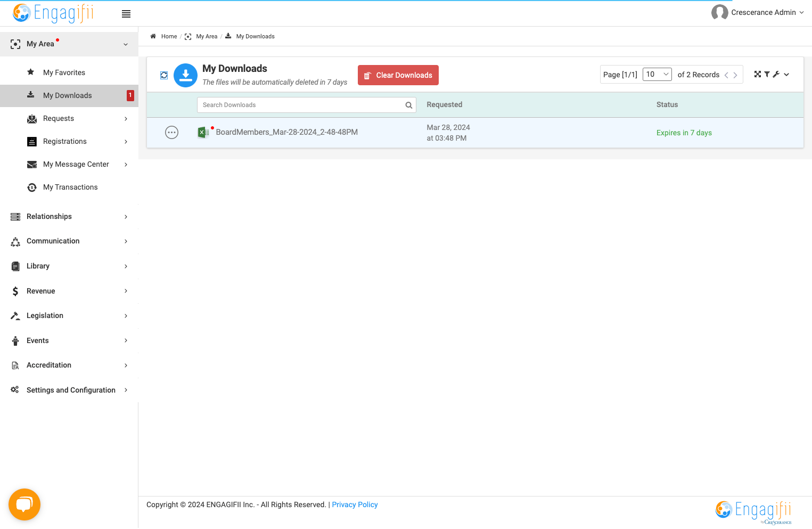Open the Privacy Policy link

355,504
